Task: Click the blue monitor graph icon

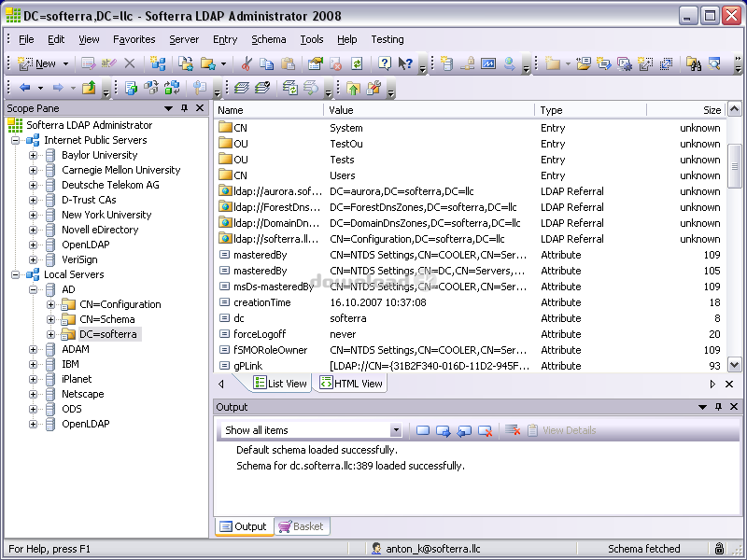Action: point(488,63)
